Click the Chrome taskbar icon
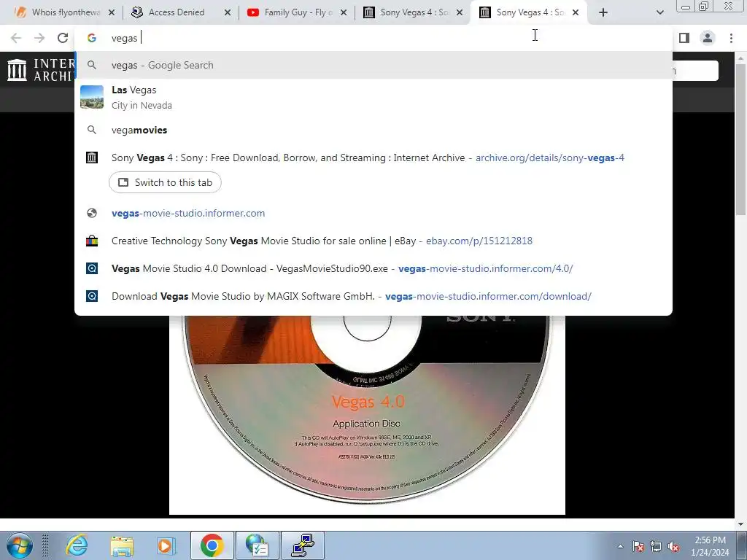747x560 pixels. pos(212,545)
